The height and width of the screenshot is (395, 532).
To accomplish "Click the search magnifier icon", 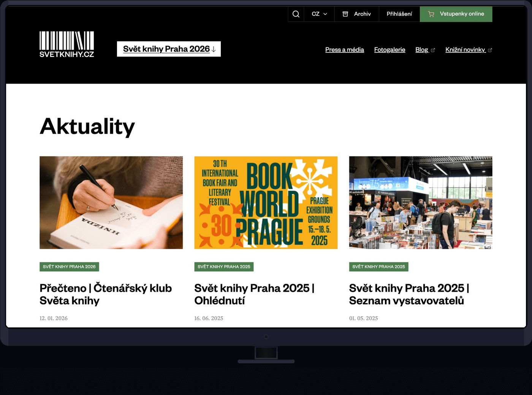I will (x=296, y=14).
